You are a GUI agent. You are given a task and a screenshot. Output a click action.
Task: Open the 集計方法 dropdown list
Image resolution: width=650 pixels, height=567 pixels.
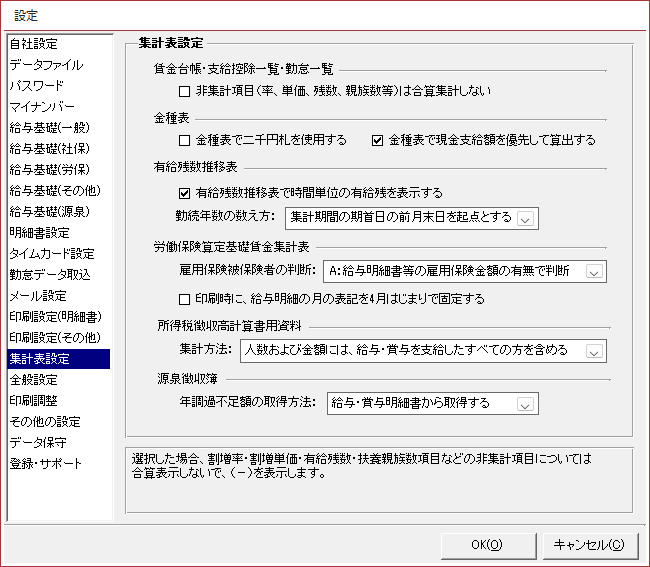point(594,350)
